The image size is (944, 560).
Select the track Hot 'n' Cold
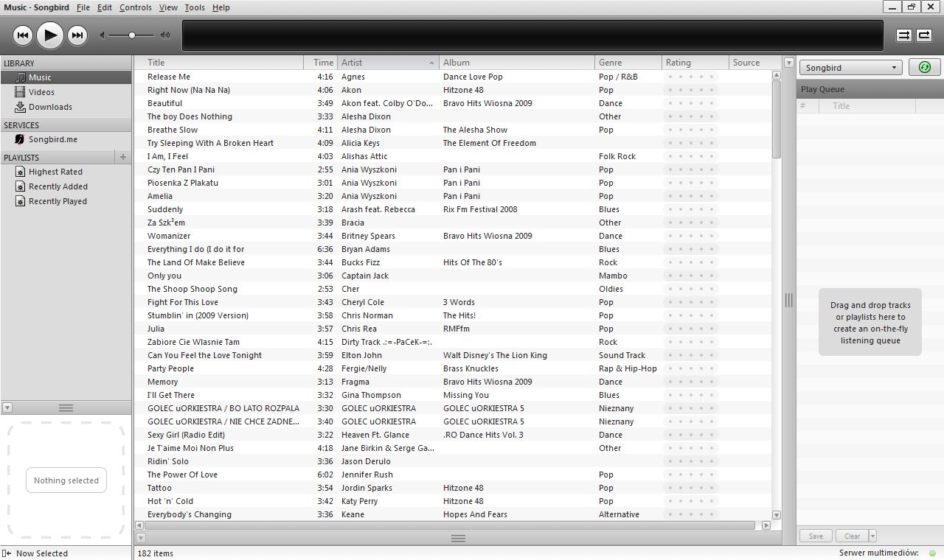click(170, 501)
